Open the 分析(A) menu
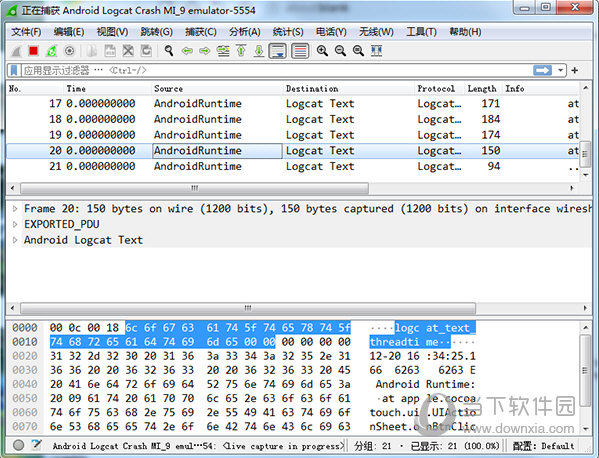599x458 pixels. (245, 32)
